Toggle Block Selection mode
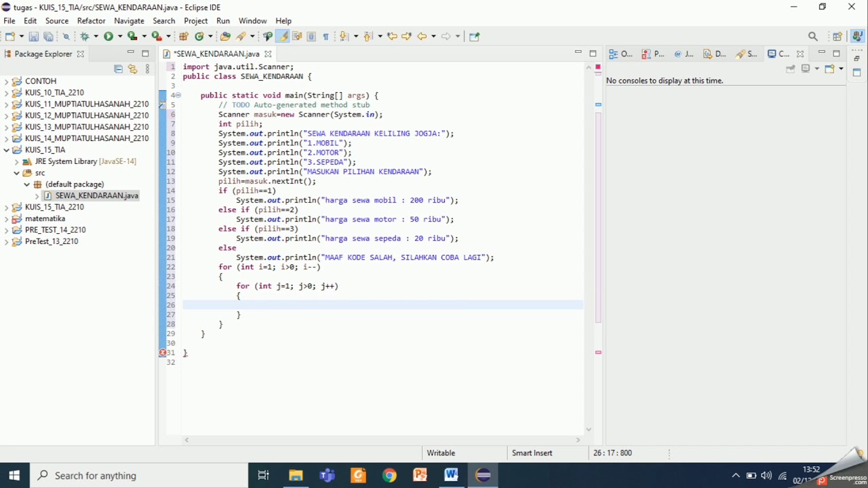 [x=311, y=37]
